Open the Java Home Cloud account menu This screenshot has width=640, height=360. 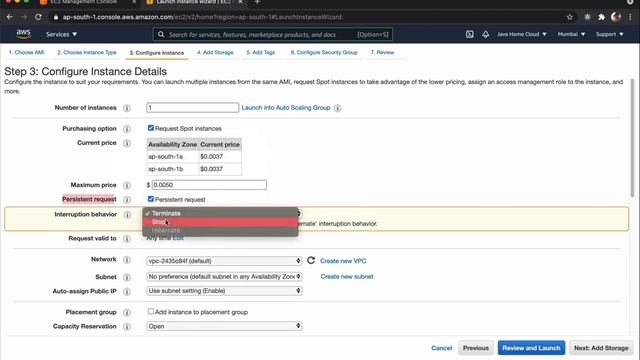tap(522, 34)
